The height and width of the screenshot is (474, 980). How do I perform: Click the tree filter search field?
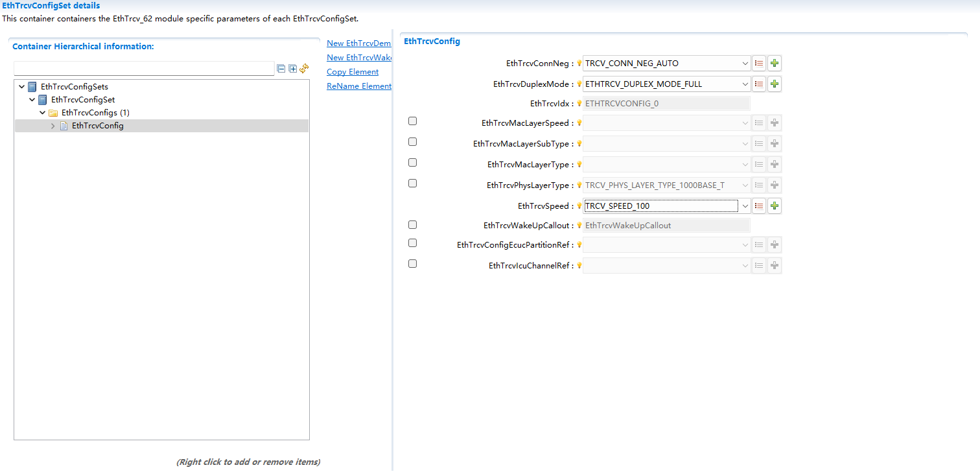point(144,69)
